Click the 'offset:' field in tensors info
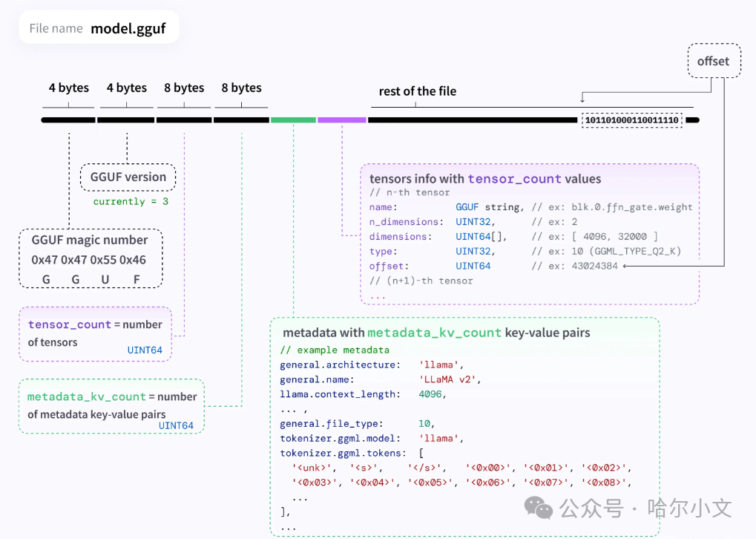 [389, 267]
